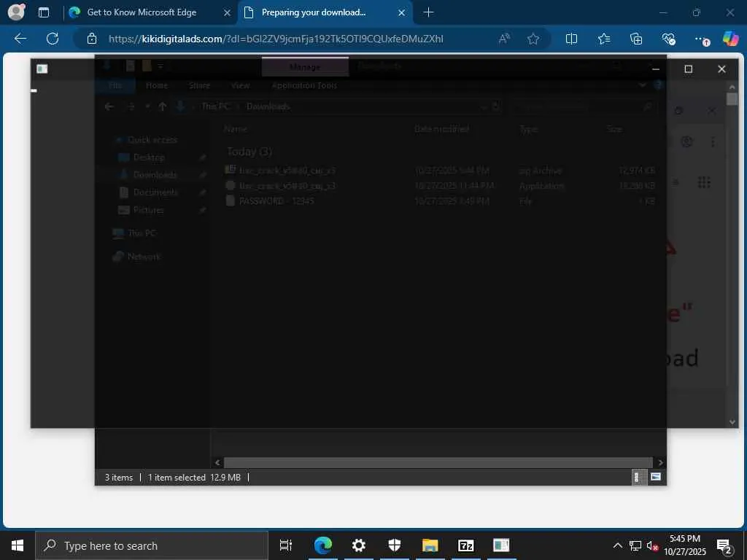Open the tab actions menu icon
Viewport: 747px width, 560px height.
(44, 12)
